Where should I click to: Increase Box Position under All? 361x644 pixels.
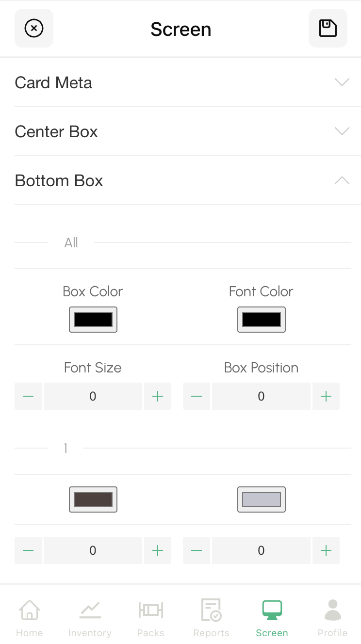[326, 396]
